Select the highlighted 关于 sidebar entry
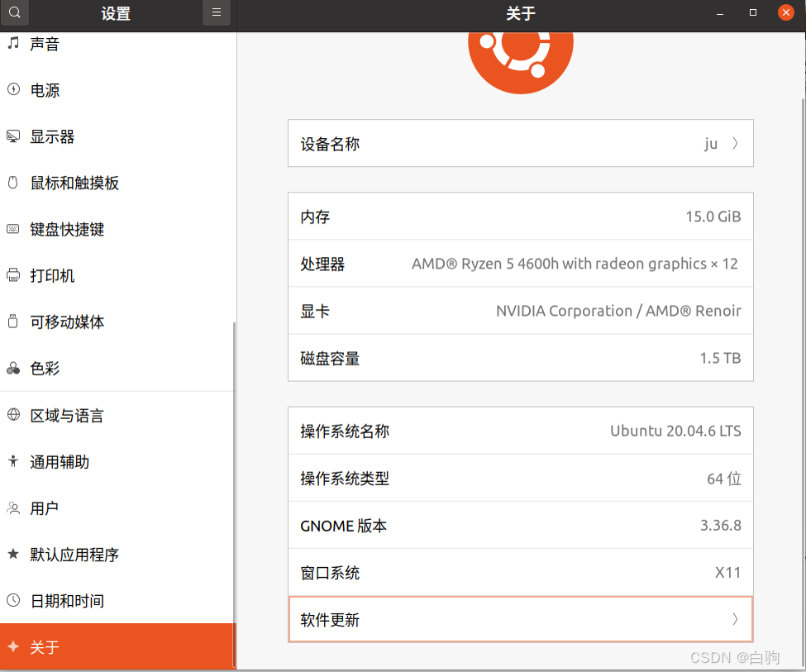This screenshot has height=672, width=806. [117, 647]
